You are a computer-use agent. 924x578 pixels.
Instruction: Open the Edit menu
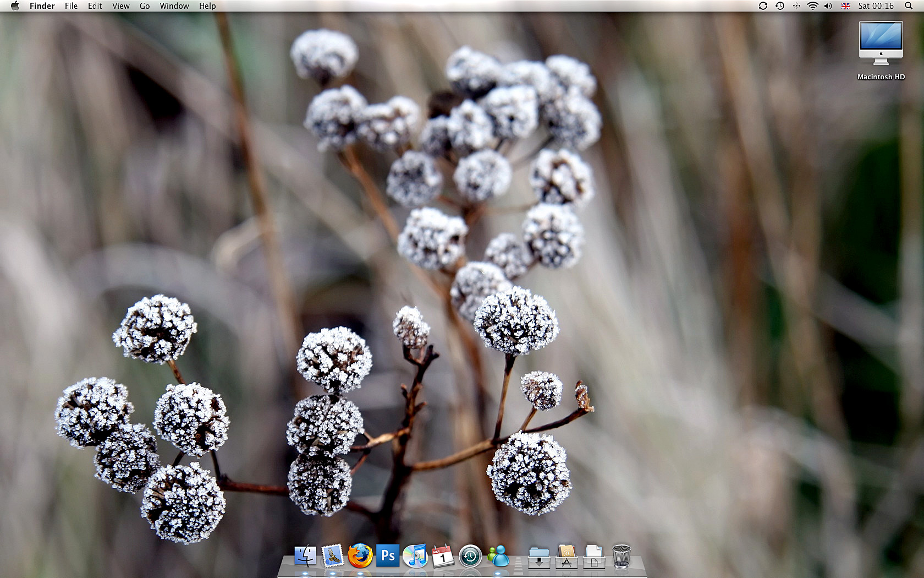click(x=95, y=6)
